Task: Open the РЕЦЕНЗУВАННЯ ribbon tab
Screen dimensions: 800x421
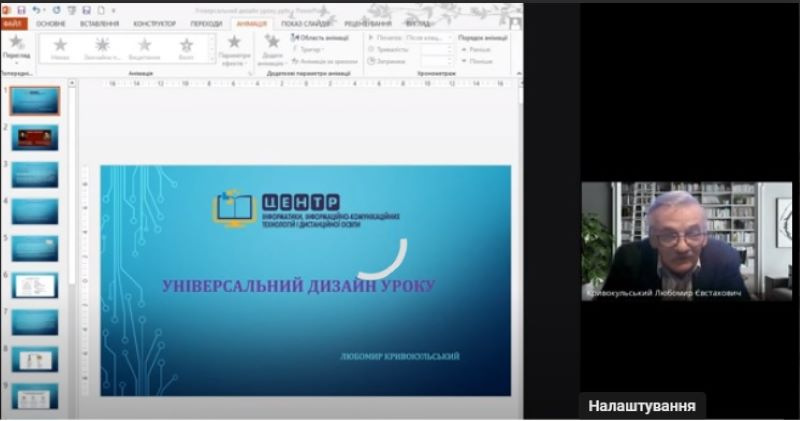Action: coord(368,23)
